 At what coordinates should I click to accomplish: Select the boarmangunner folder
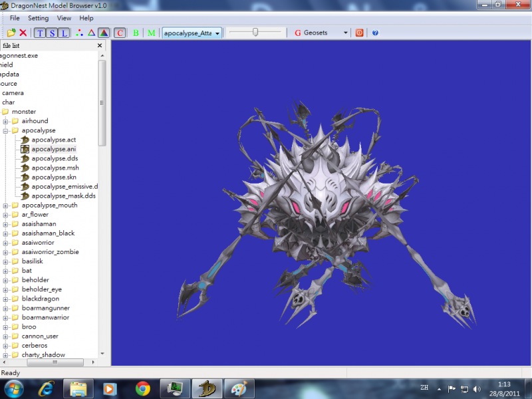[46, 308]
